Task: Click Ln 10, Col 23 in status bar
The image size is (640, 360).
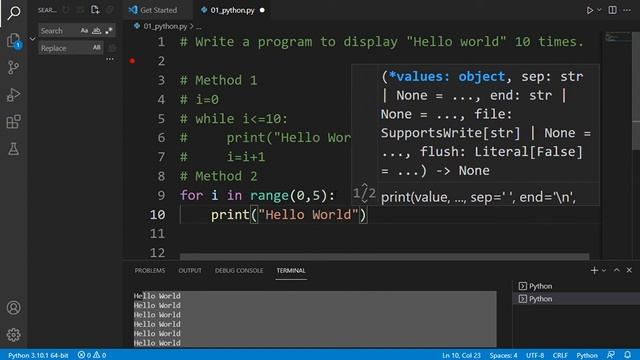Action: (461, 355)
